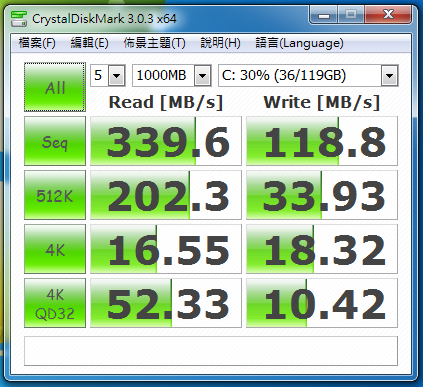Viewport: 423px width, 387px height.
Task: Start the 4K benchmark test
Action: click(55, 249)
